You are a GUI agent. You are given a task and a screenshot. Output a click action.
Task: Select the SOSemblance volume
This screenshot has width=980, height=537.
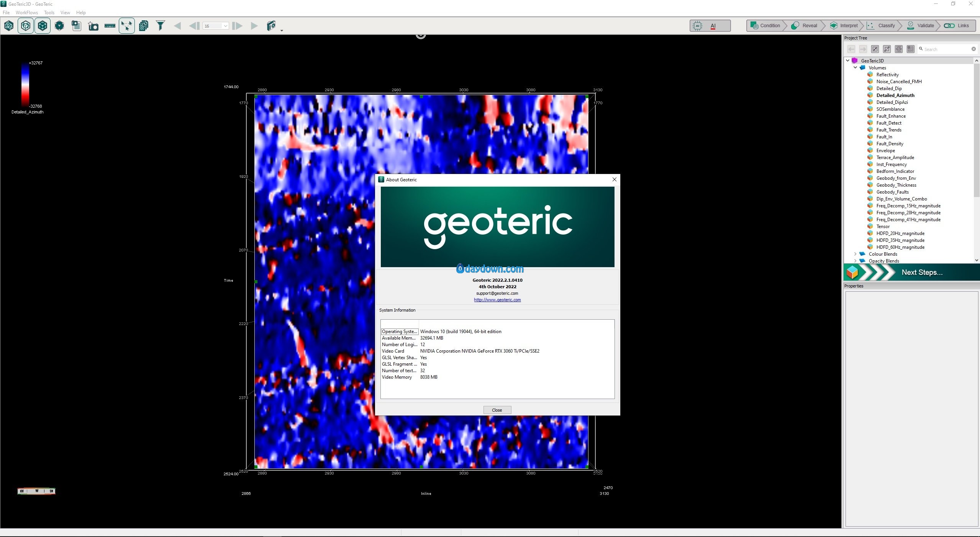pyautogui.click(x=890, y=109)
